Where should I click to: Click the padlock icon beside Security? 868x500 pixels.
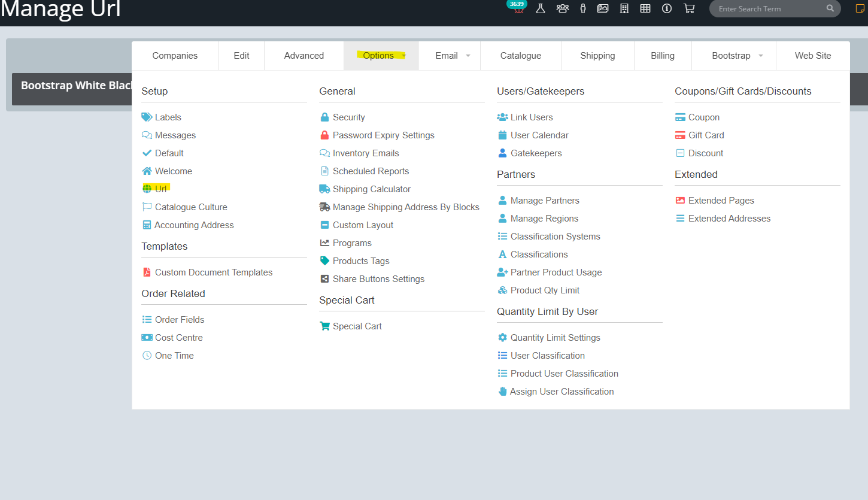pyautogui.click(x=324, y=117)
